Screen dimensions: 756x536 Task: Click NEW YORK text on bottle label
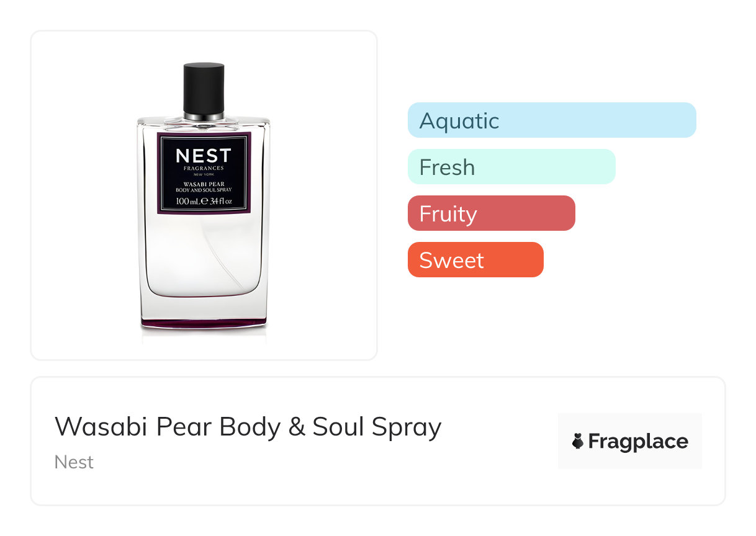204,174
